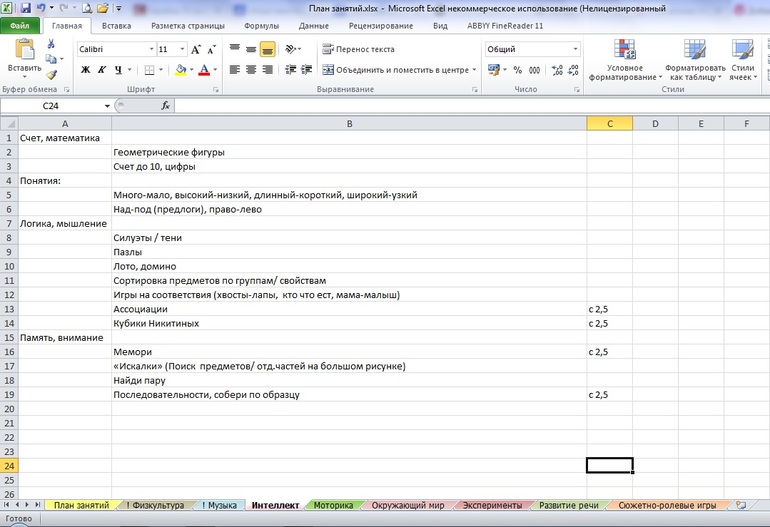
Task: Click the font color red A swatch
Action: click(x=203, y=70)
